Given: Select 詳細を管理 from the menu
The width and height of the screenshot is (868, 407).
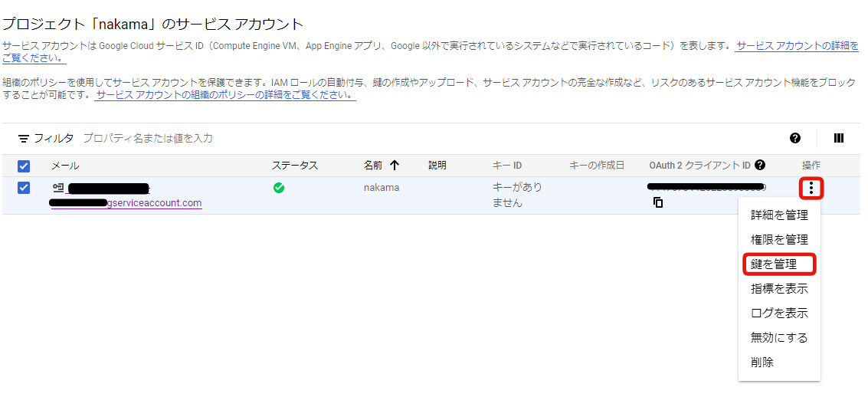Looking at the screenshot, I should (779, 215).
